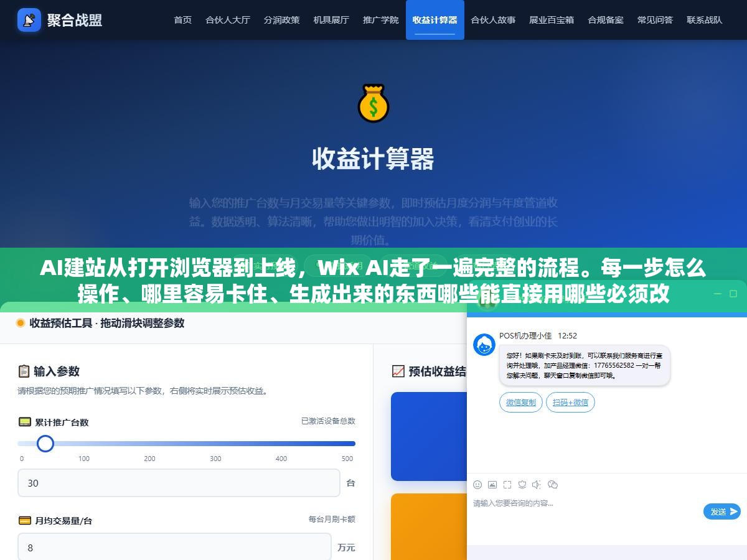Open 分润政策 navigation item

click(281, 20)
